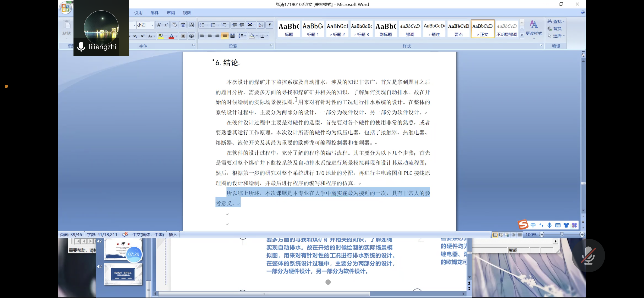Image resolution: width=644 pixels, height=298 pixels.
Task: Switch to Web Layout view in status bar
Action: point(507,234)
